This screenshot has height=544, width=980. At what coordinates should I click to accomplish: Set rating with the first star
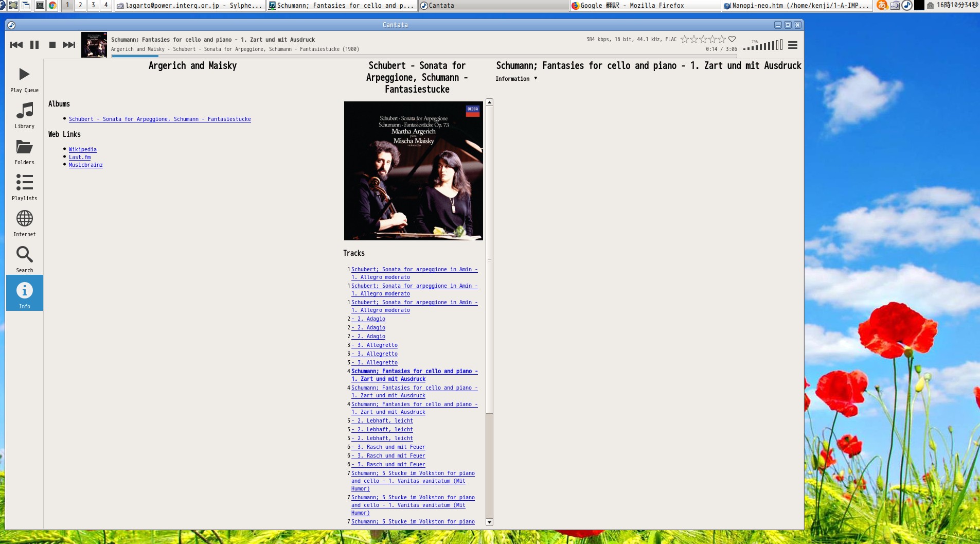pyautogui.click(x=685, y=39)
